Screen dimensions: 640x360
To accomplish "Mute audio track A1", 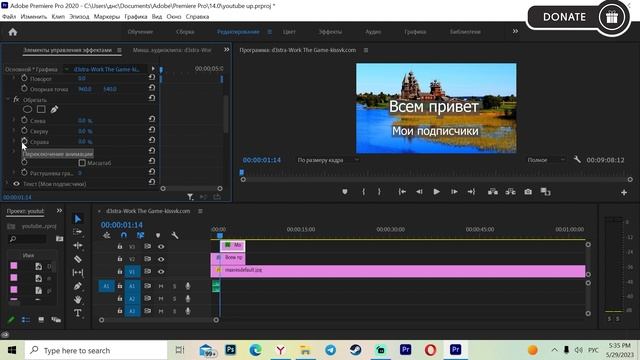I will pyautogui.click(x=161, y=286).
